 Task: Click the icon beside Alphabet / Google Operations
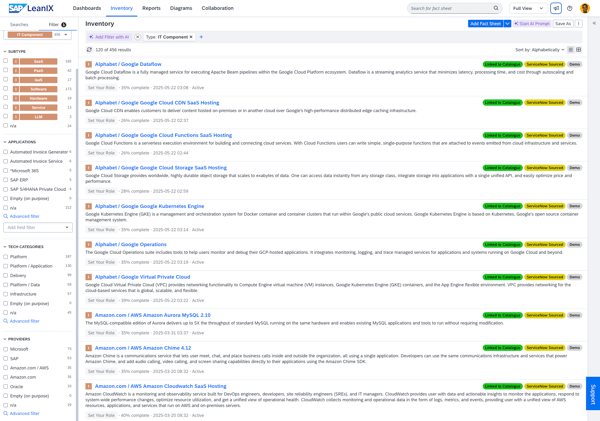click(88, 245)
